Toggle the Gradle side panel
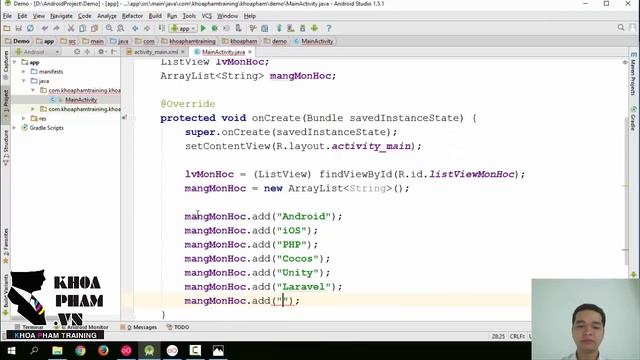Screen dimensions: 640x360 tap(633, 118)
